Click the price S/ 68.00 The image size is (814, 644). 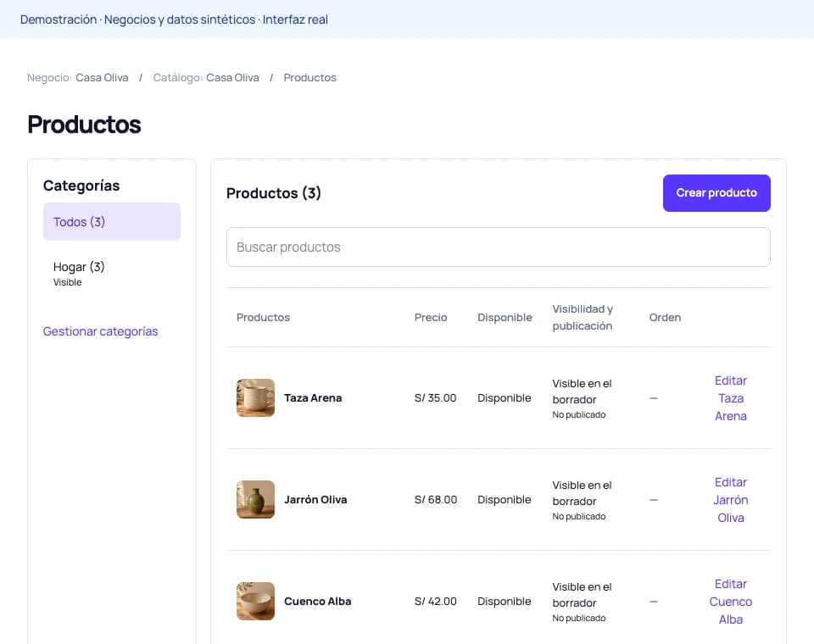pyautogui.click(x=436, y=500)
